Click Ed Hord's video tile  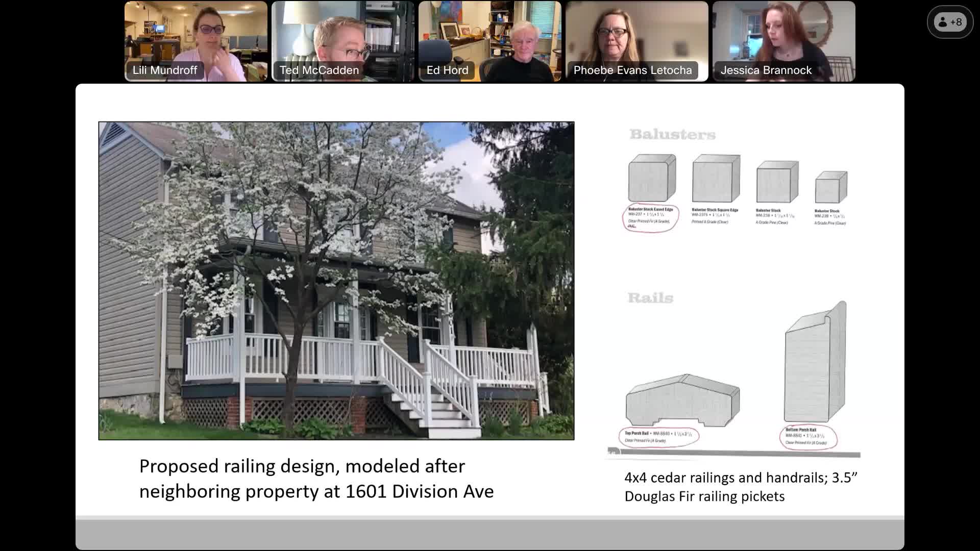(x=489, y=36)
